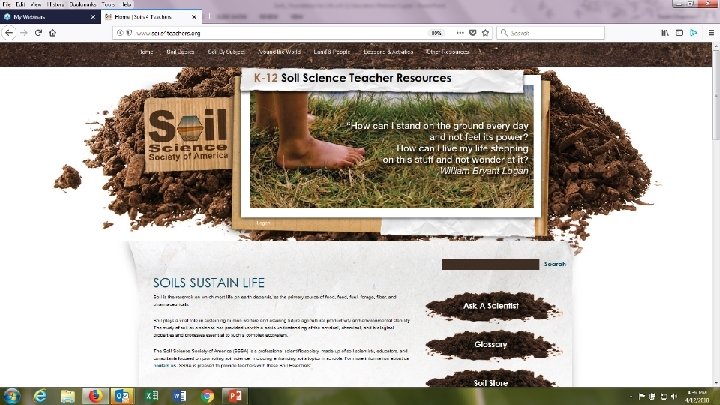Screen dimensions: 720x405
Task: Open Outlook from the taskbar
Action: pos(122,396)
